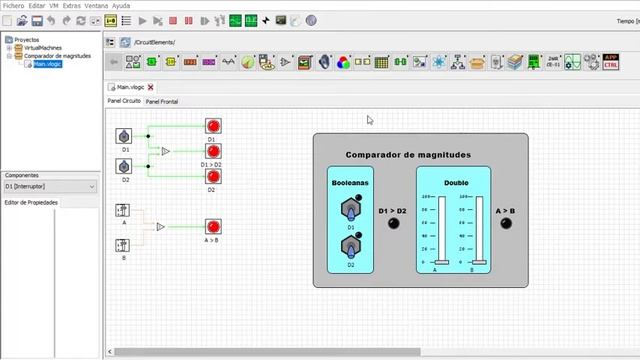Click the scroll left arrow of canvas
The image size is (640, 360).
coord(110,351)
